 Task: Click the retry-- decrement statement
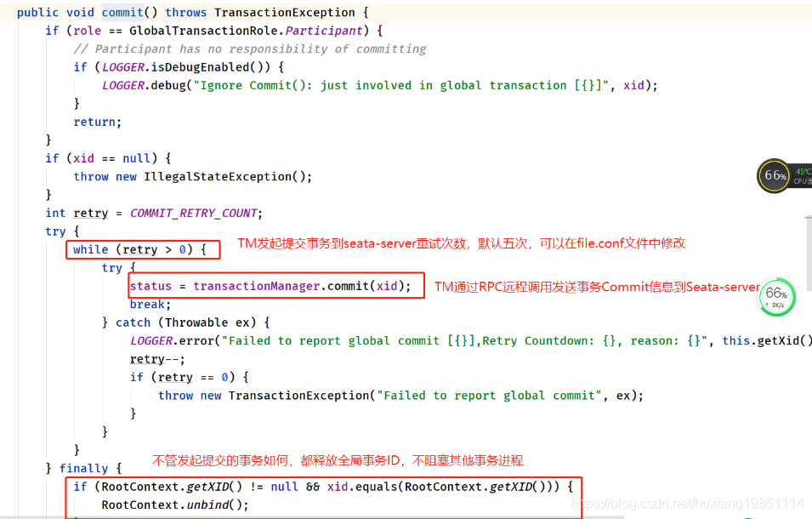tap(157, 358)
